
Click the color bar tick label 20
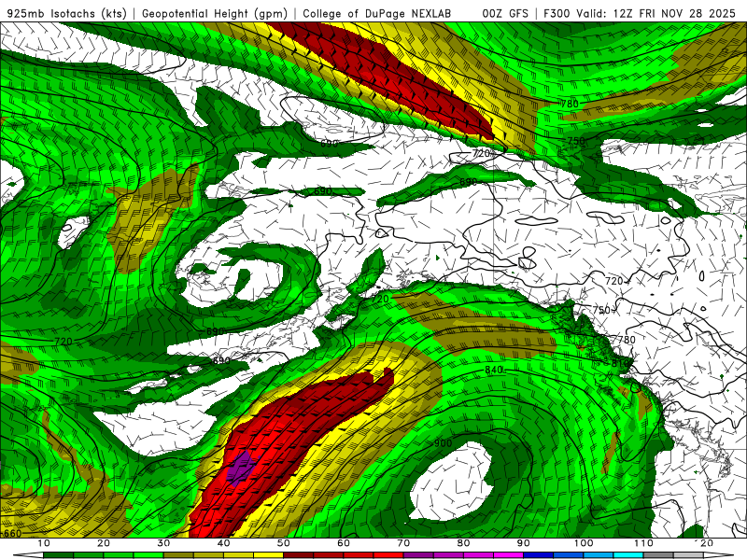point(104,543)
